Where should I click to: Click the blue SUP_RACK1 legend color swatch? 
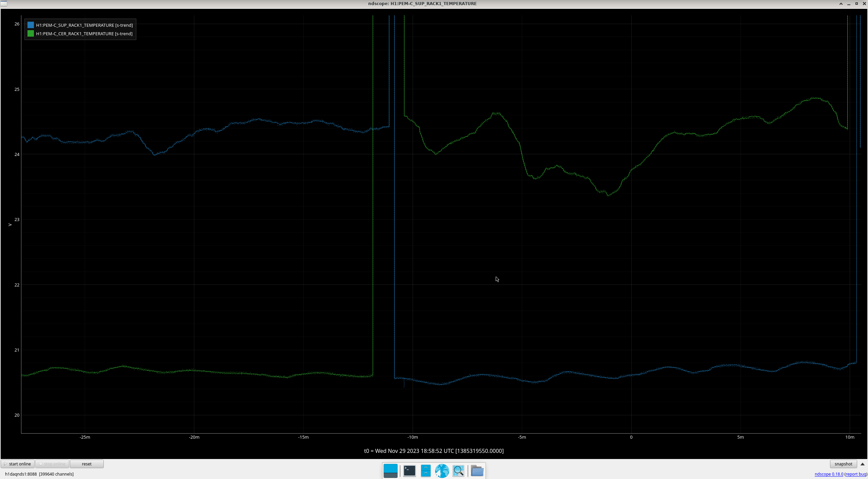(x=31, y=25)
